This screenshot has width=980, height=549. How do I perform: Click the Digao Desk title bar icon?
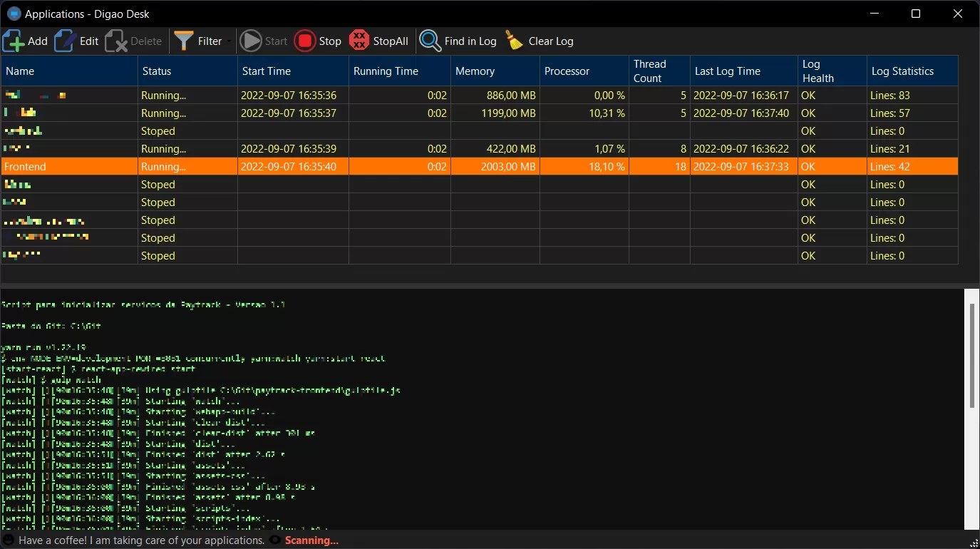point(14,14)
